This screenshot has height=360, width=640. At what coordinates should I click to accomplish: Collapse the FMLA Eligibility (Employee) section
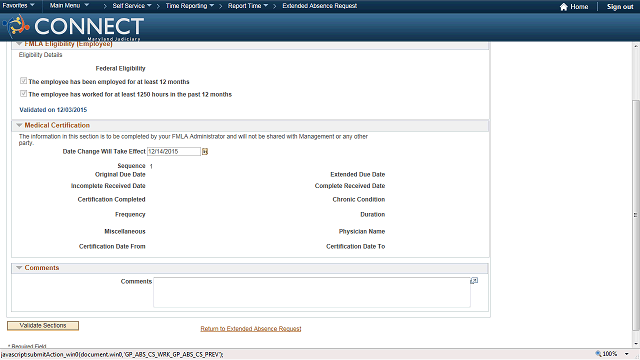(x=19, y=44)
